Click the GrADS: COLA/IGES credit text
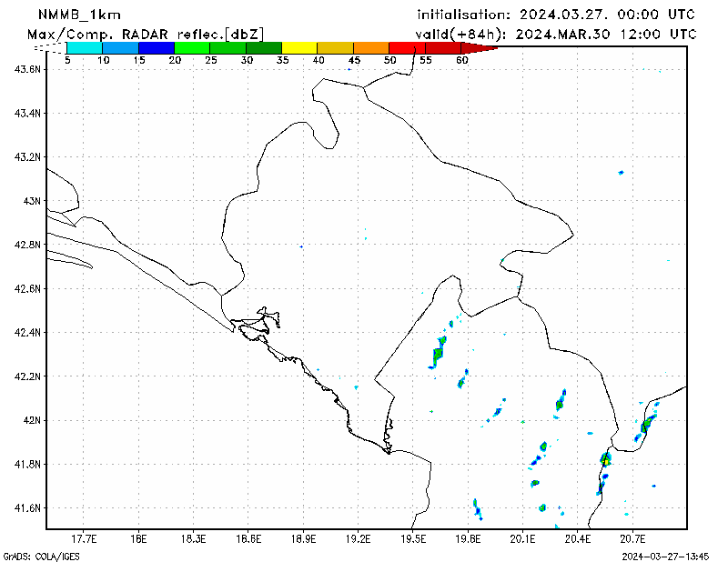 pos(41,556)
